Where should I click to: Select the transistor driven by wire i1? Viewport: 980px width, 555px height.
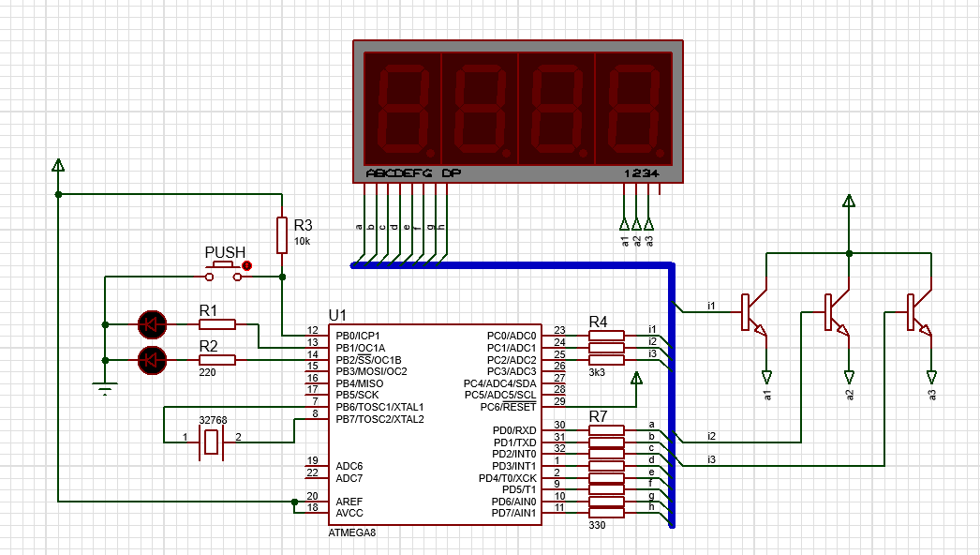point(754,312)
